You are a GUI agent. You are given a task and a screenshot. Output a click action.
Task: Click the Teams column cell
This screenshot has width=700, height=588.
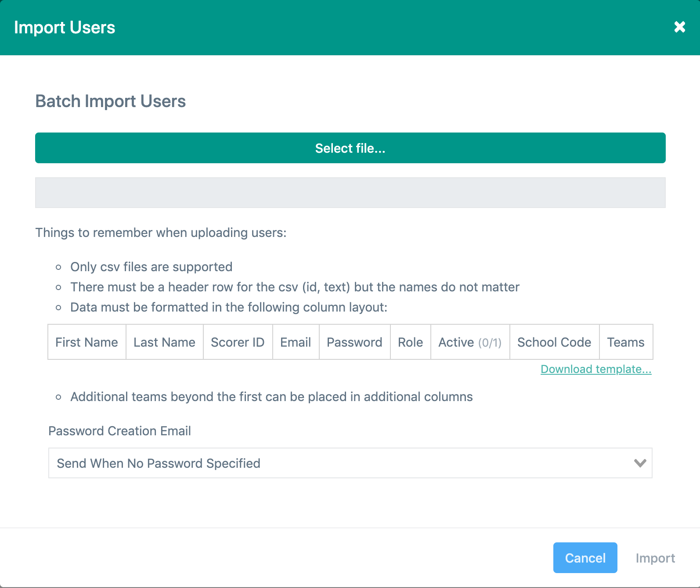point(625,342)
